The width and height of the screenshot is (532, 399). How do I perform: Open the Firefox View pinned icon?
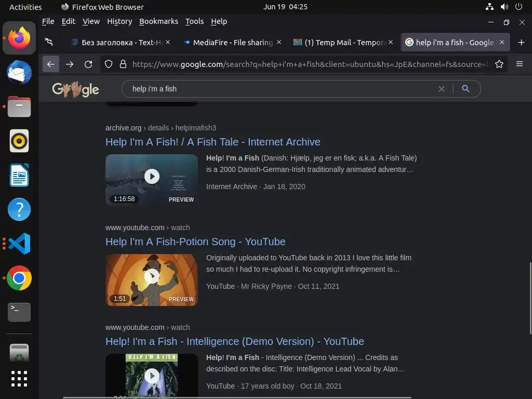pos(49,42)
